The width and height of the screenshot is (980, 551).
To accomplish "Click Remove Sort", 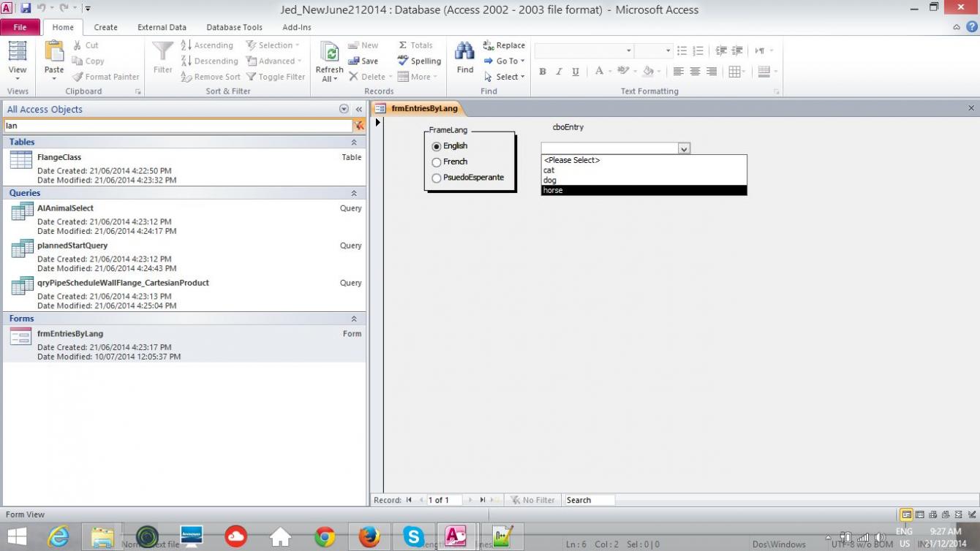I will [211, 77].
